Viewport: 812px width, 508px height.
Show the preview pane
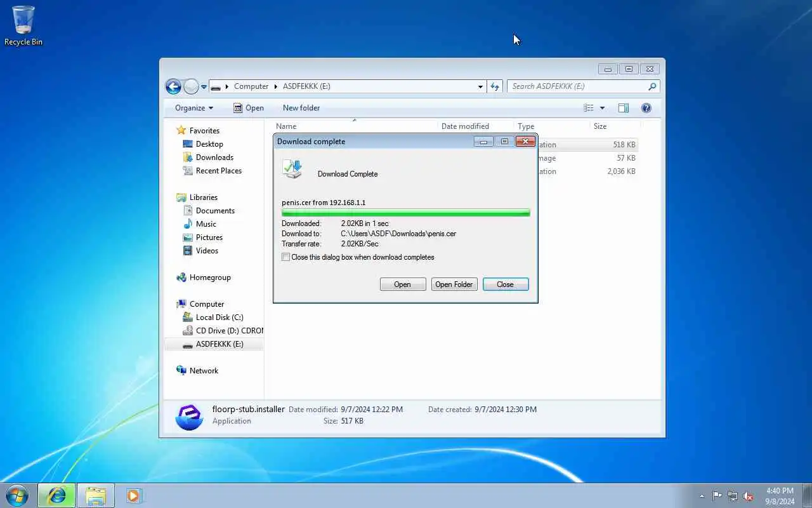click(624, 108)
